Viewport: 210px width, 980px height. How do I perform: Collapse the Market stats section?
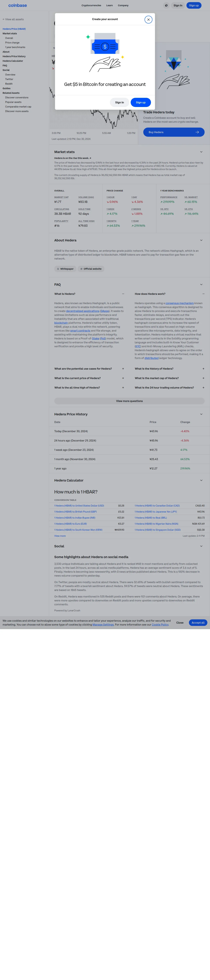[x=201, y=152]
